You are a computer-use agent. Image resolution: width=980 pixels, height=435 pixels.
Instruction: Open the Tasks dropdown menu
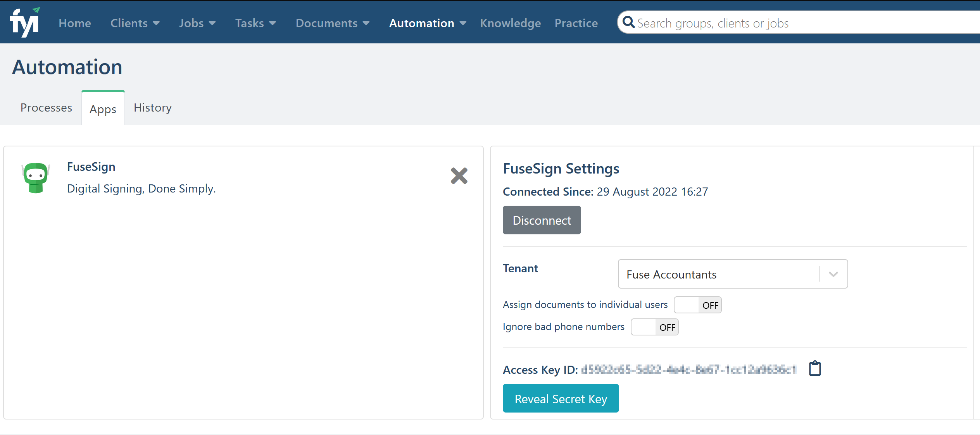coord(255,23)
